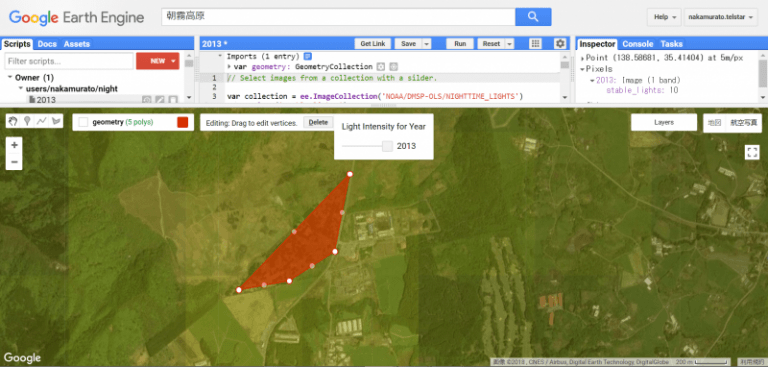Viewport: 768px width, 367px height.
Task: Click the Get Link button
Action: click(373, 44)
